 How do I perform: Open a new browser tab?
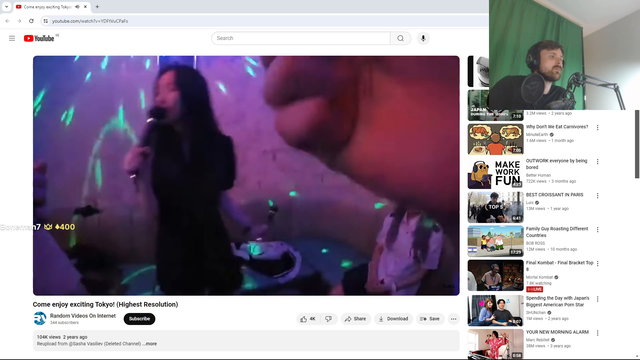click(97, 7)
